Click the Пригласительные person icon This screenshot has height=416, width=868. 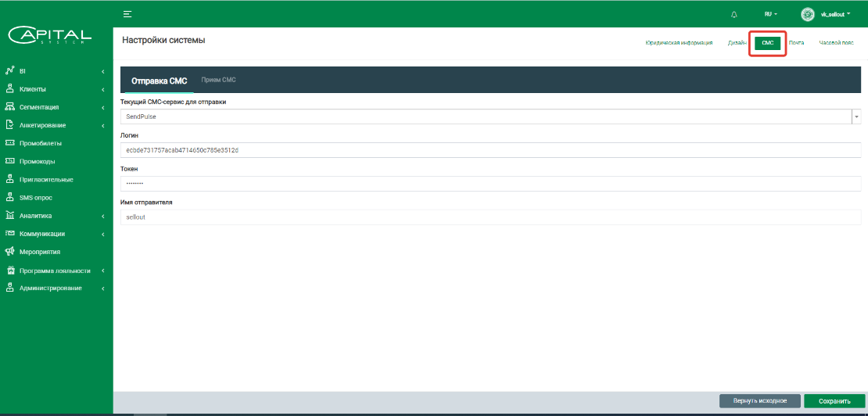click(x=9, y=179)
